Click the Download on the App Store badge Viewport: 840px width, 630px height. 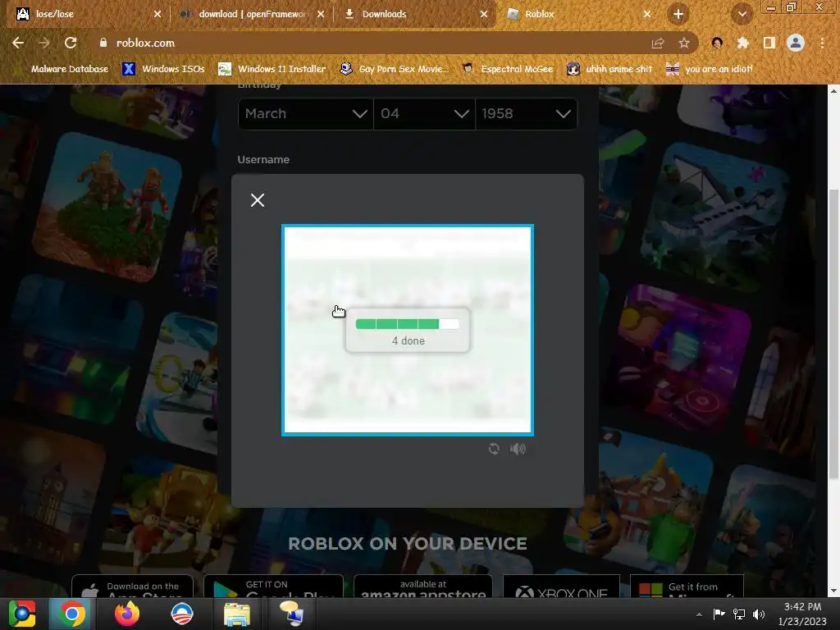coord(132,586)
